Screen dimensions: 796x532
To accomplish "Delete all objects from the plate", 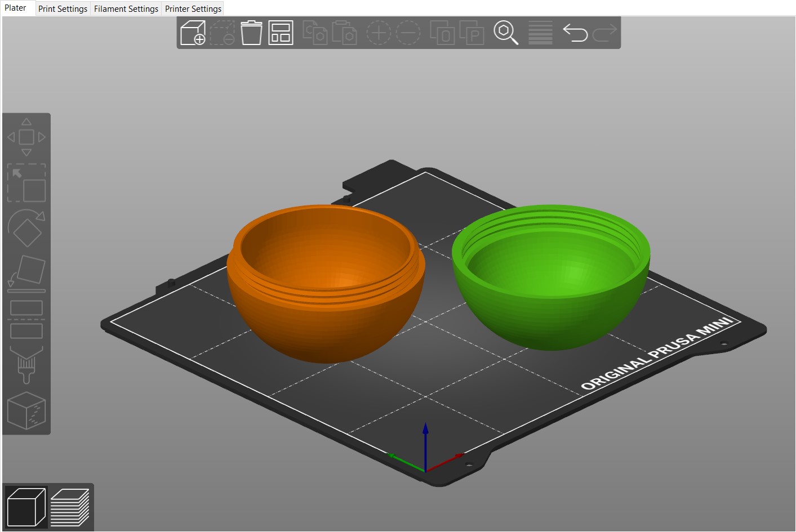I will coord(251,33).
